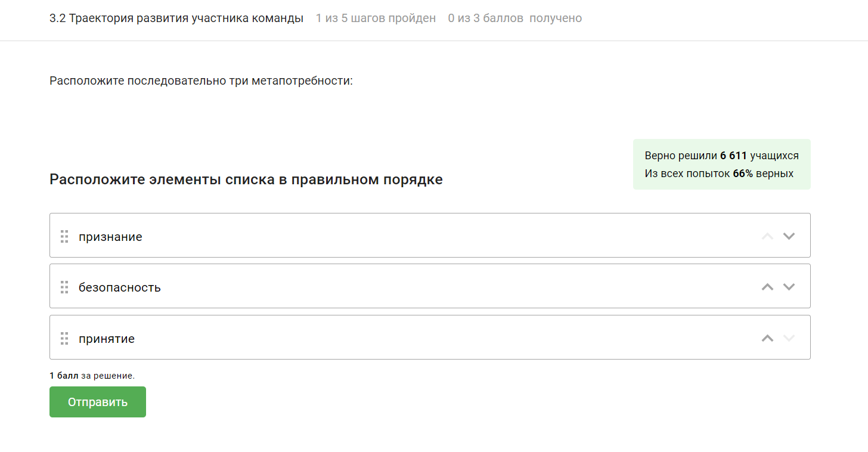This screenshot has height=452, width=868.
Task: Click the disabled down arrow on «принятие»
Action: click(789, 338)
